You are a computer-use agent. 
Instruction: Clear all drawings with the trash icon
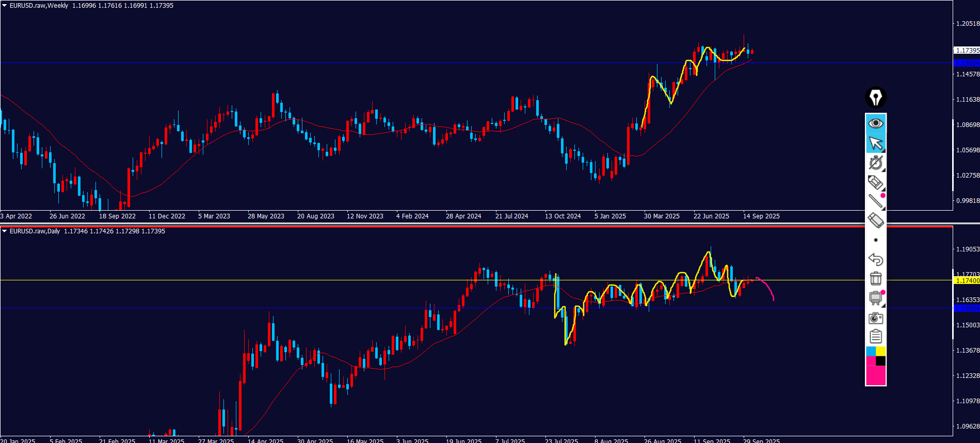[875, 278]
